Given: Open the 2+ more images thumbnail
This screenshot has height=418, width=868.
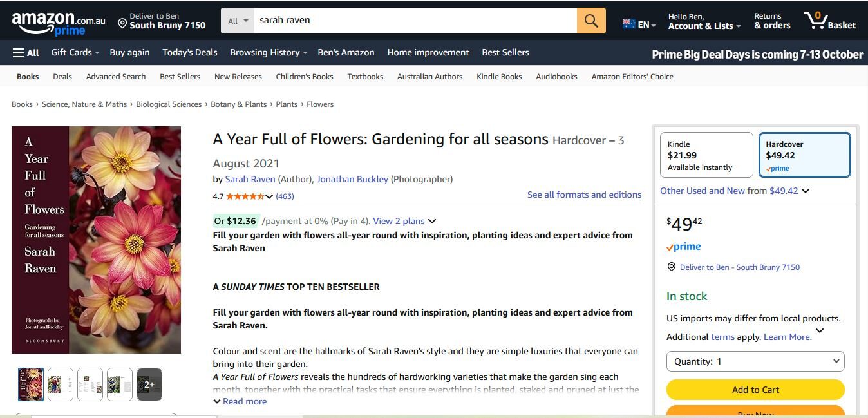Looking at the screenshot, I should [149, 385].
